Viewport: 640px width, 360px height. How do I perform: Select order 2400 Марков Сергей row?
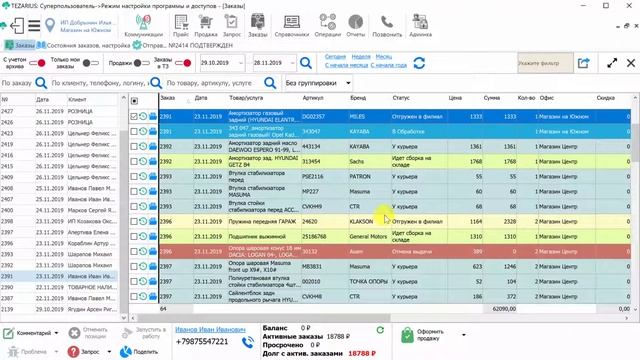[x=59, y=210]
